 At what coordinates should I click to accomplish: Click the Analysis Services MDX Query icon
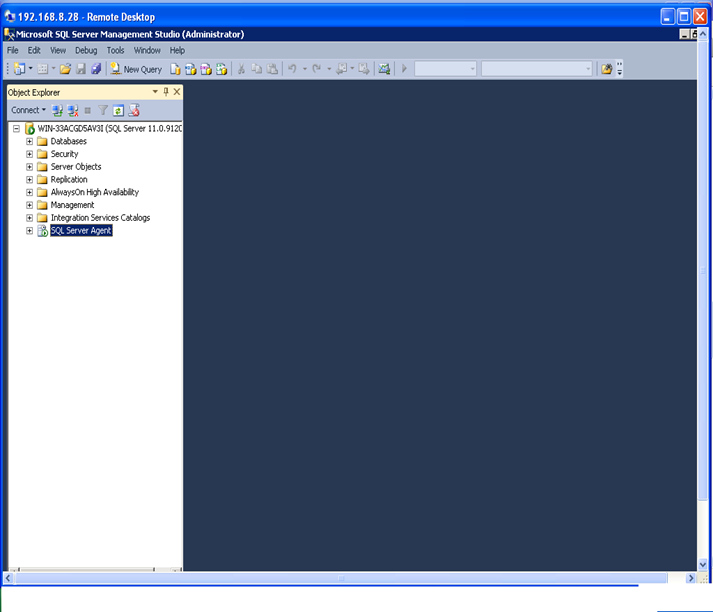[191, 69]
